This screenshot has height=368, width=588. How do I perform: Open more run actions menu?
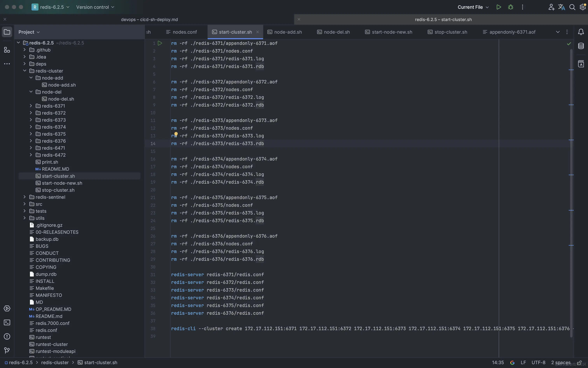tap(522, 7)
